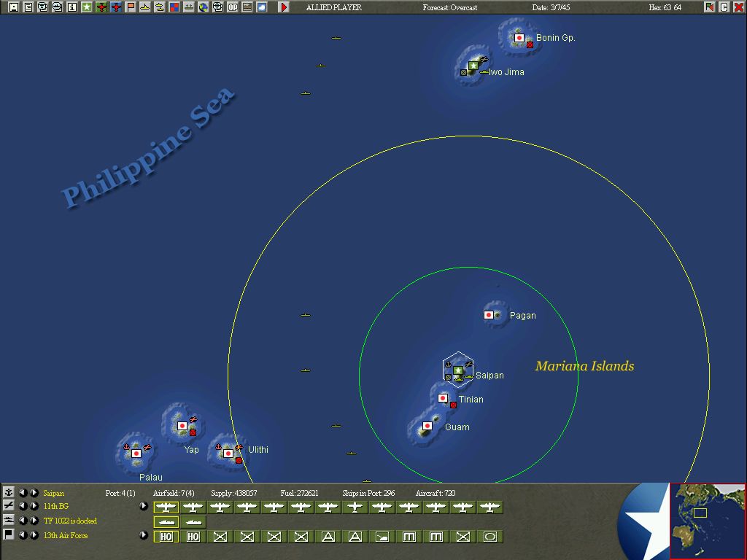
Task: Select the circle unit icon in land row
Action: click(489, 537)
